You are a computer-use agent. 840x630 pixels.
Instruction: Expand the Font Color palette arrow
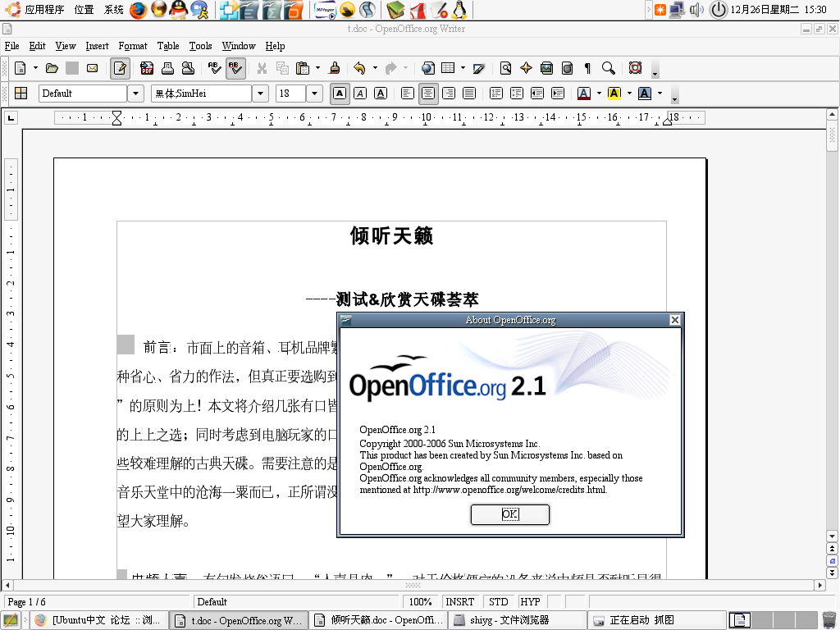coord(599,94)
